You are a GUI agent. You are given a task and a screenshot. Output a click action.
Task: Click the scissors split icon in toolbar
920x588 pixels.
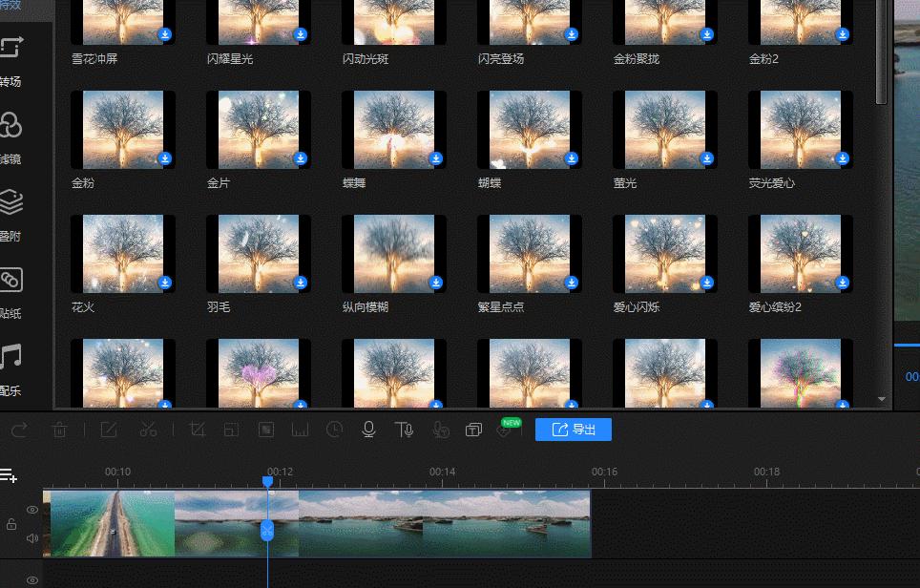click(x=148, y=430)
